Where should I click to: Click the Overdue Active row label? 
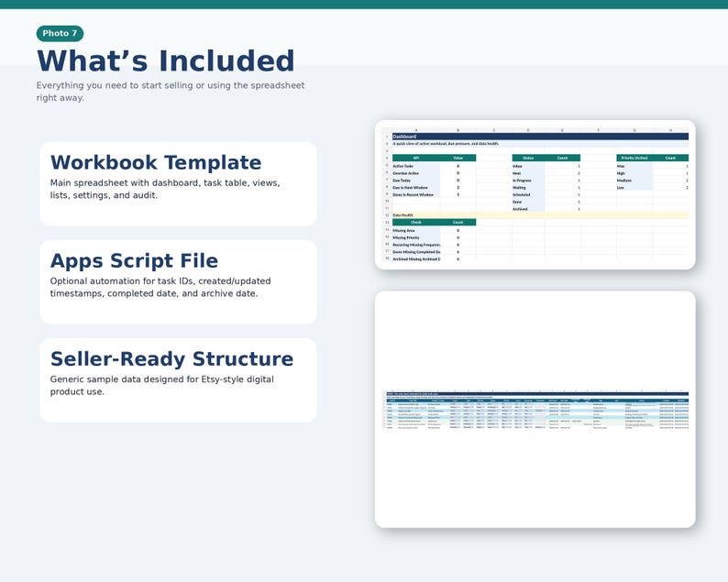click(x=406, y=173)
